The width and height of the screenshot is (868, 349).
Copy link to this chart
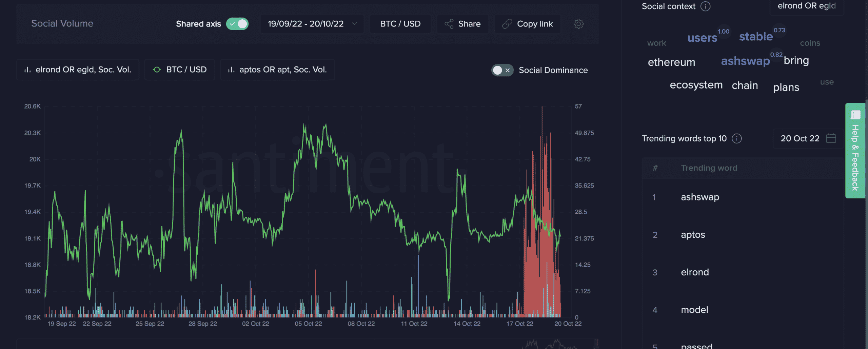[x=528, y=24]
